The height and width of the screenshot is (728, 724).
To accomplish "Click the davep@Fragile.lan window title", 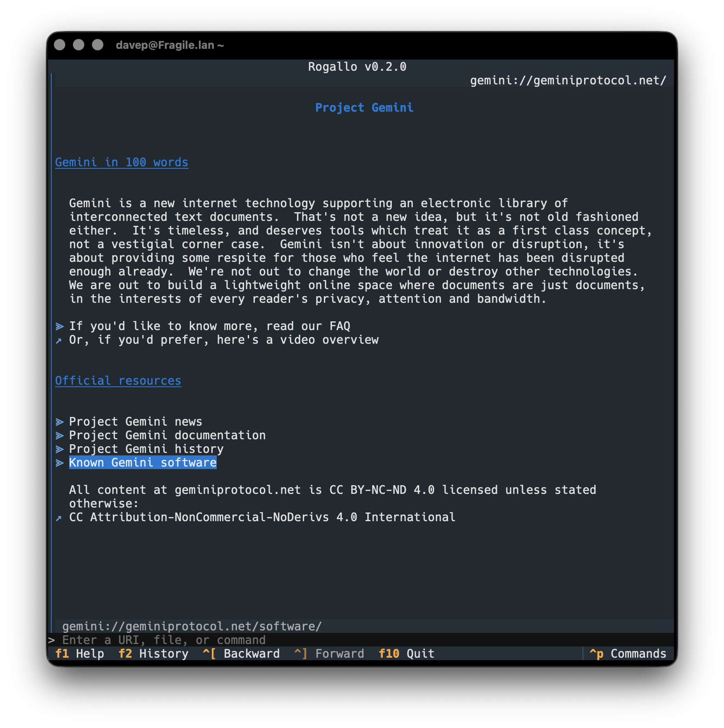I will (x=170, y=45).
